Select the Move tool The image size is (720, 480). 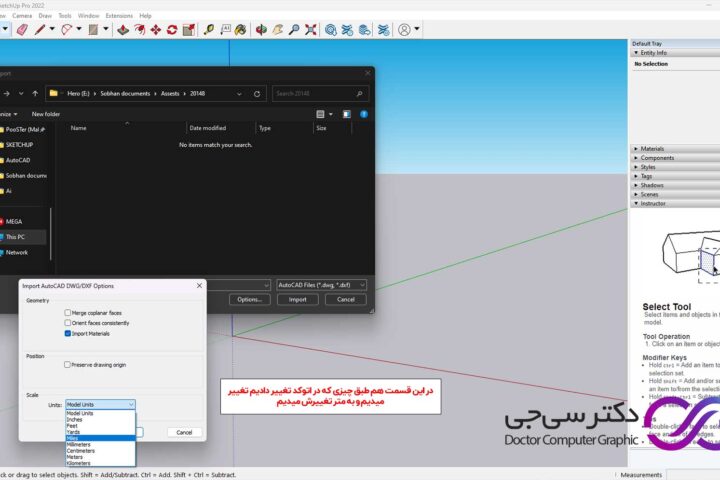pyautogui.click(x=156, y=30)
